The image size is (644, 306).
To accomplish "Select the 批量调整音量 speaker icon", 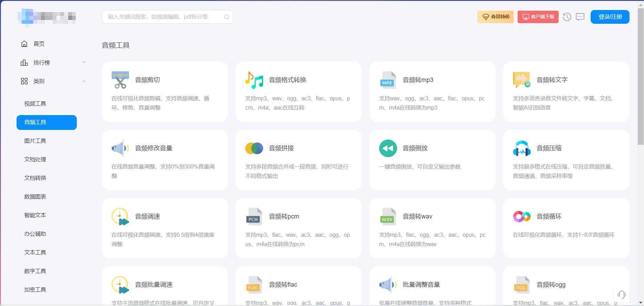I will tap(388, 285).
